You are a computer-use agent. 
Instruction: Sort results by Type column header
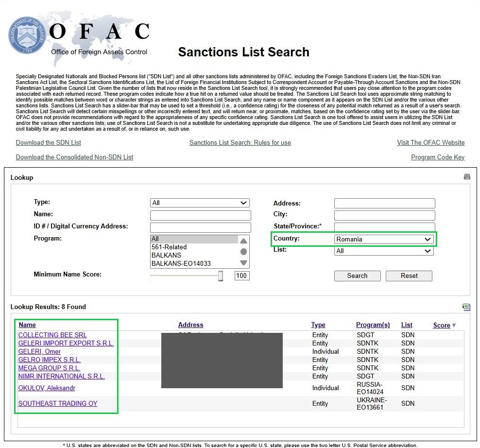[x=318, y=325]
